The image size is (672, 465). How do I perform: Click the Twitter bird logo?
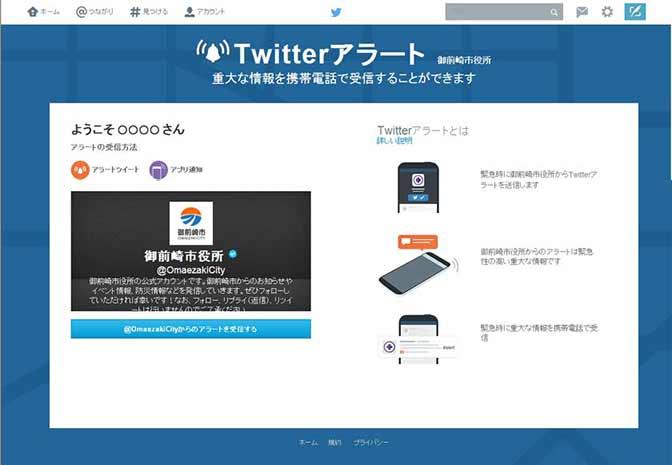(x=336, y=12)
